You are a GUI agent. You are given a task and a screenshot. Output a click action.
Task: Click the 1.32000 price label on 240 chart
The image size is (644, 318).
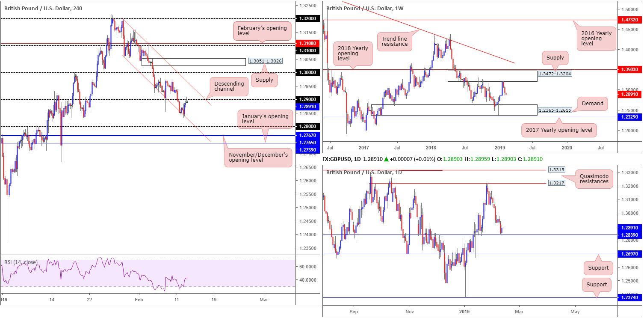pyautogui.click(x=309, y=19)
